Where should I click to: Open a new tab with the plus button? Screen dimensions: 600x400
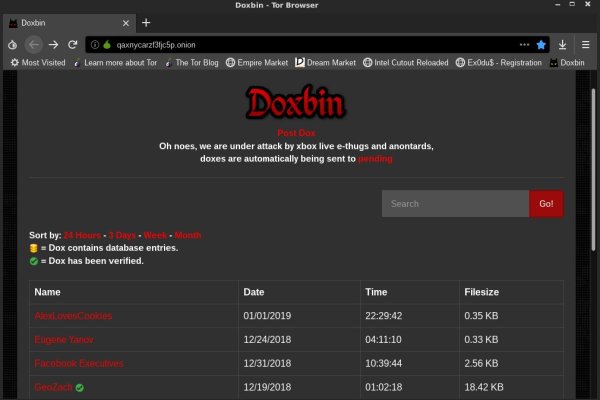[145, 22]
